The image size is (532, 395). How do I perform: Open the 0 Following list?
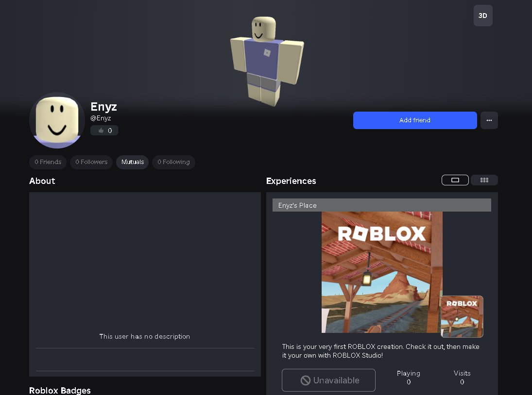[x=173, y=162]
